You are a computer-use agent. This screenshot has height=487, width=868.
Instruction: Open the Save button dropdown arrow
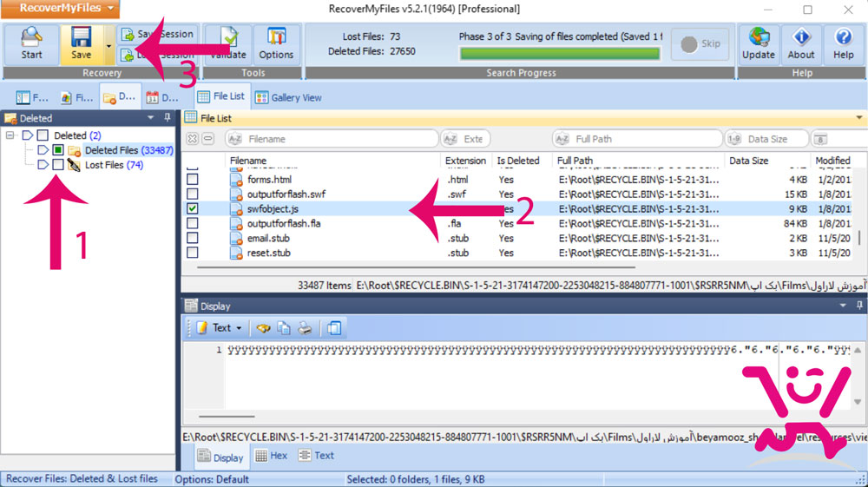click(109, 46)
